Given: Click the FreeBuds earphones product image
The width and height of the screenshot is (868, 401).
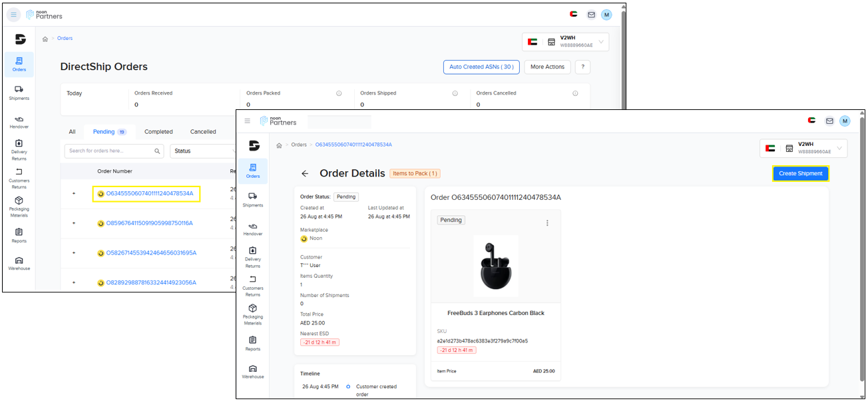Looking at the screenshot, I should 495,266.
